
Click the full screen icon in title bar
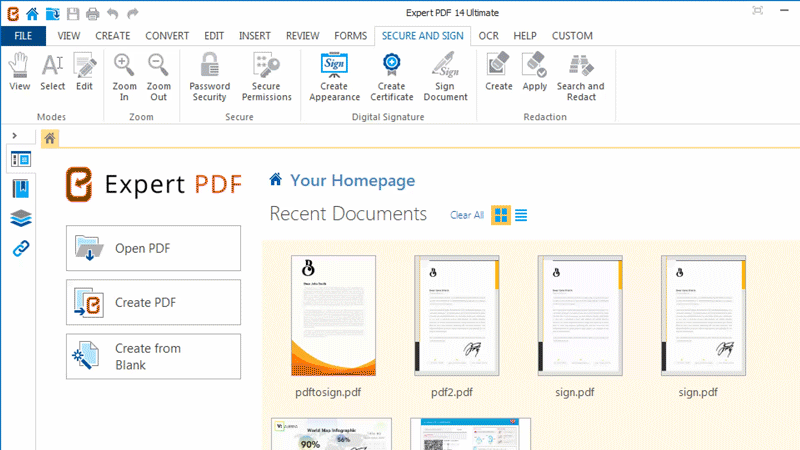tap(758, 11)
